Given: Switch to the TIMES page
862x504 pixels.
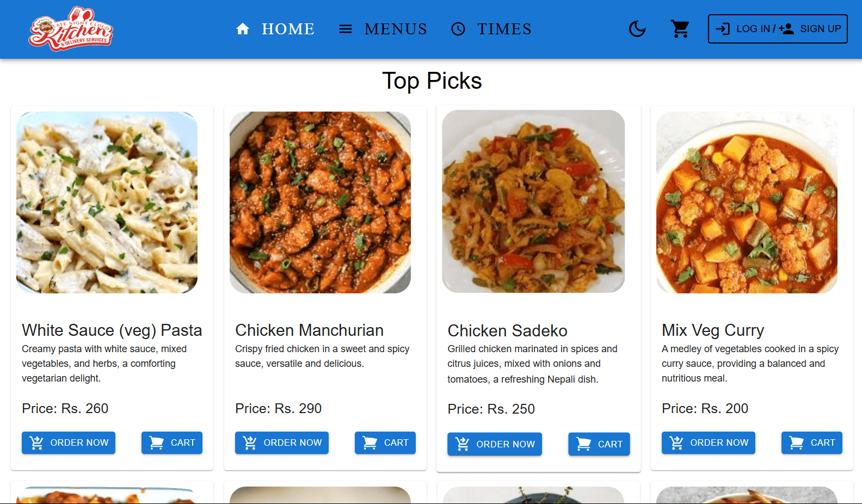Looking at the screenshot, I should point(504,29).
